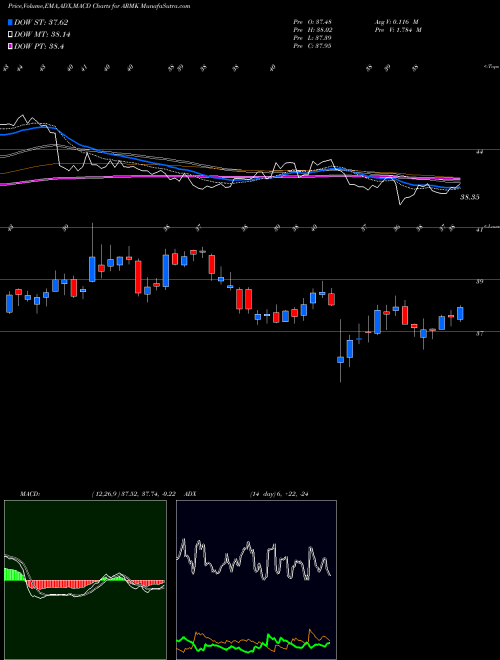
Task: Click the 38.35 EMA end value label
Action: click(x=470, y=197)
